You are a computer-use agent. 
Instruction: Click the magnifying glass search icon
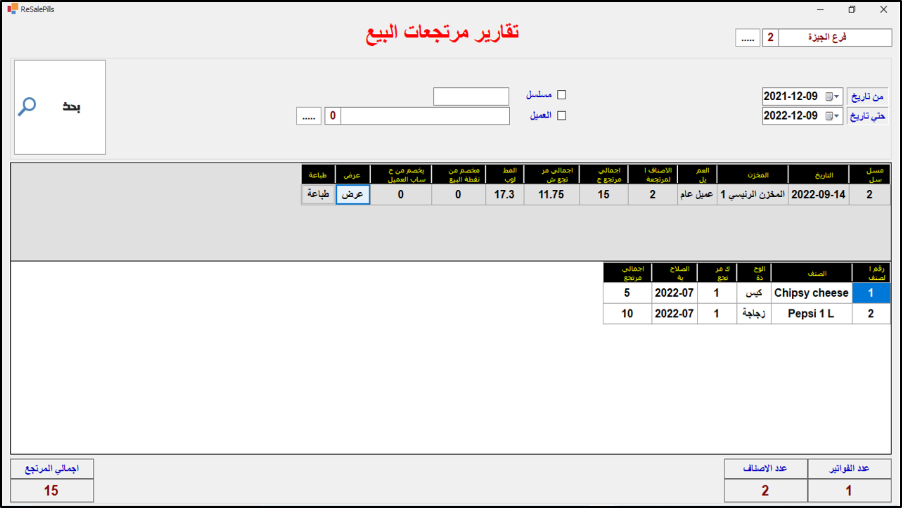click(x=28, y=106)
